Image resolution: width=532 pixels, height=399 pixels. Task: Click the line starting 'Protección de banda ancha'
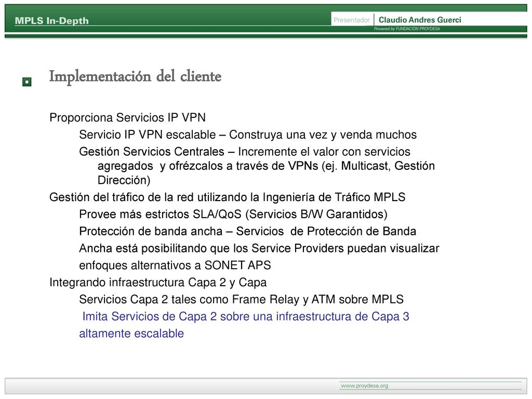click(247, 231)
